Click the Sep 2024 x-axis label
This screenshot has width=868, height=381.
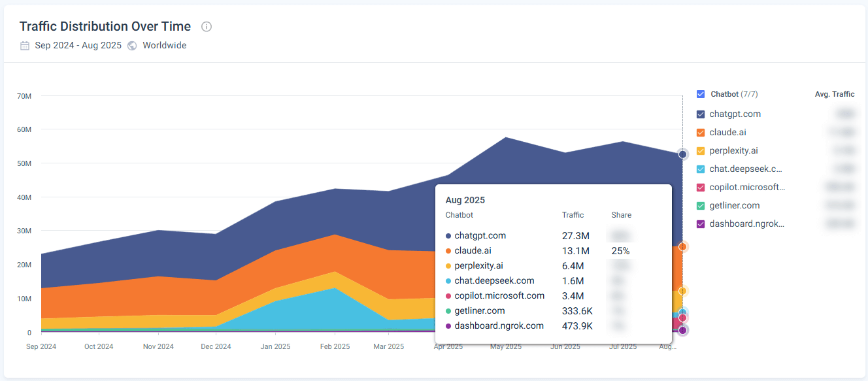click(x=41, y=347)
